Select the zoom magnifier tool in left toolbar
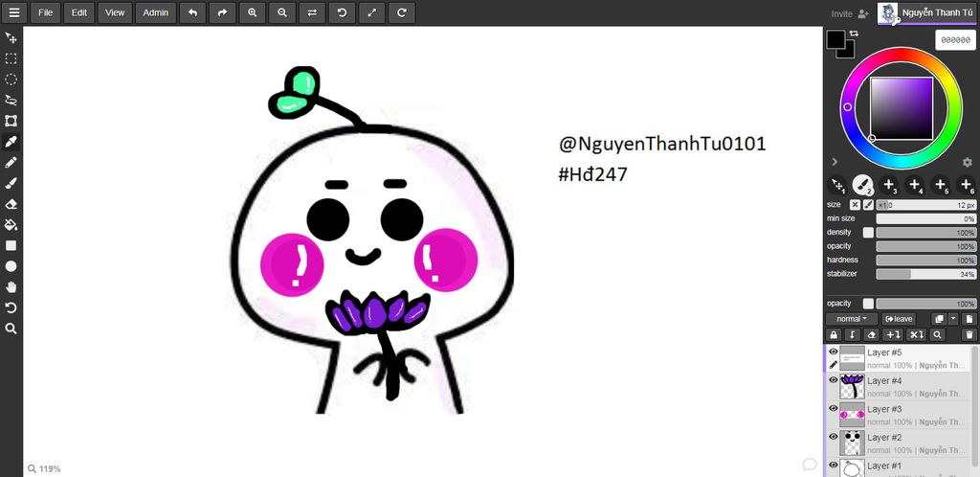 coord(11,329)
